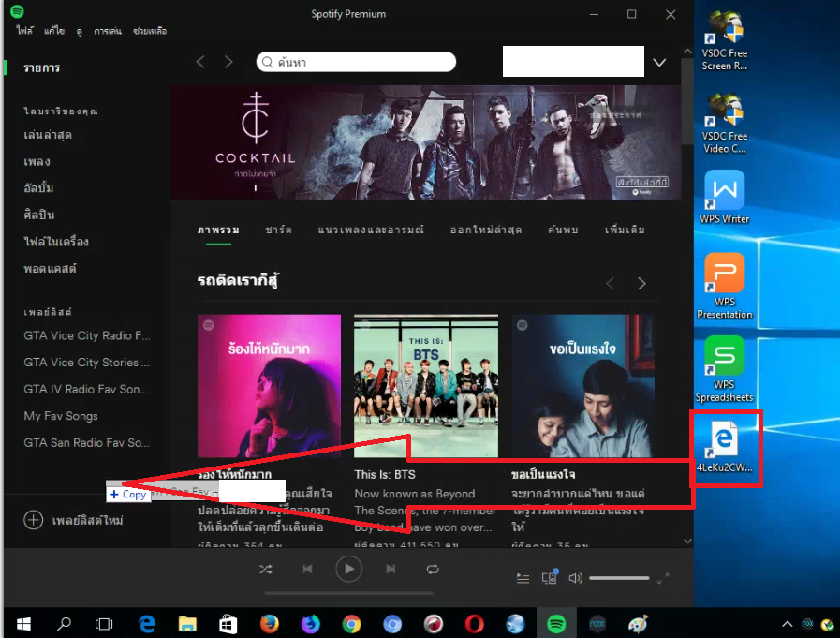Switch to the ภาพรวม tab
The height and width of the screenshot is (638, 840).
[x=218, y=230]
